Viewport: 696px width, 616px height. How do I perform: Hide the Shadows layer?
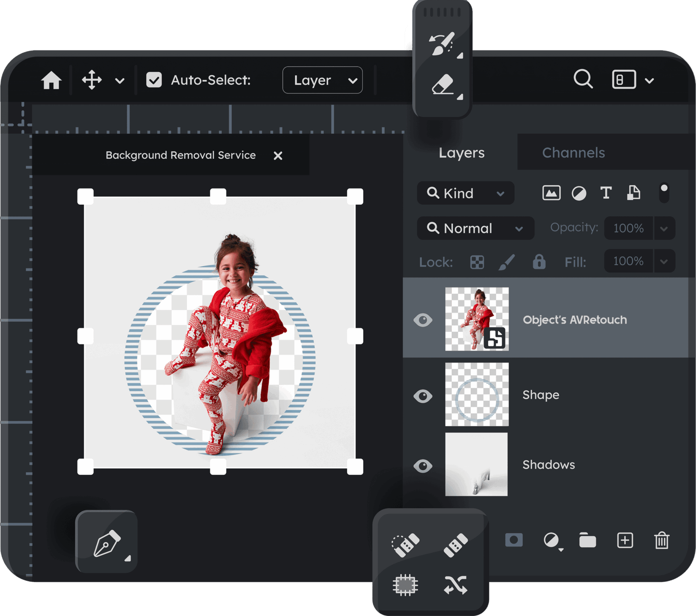[423, 466]
